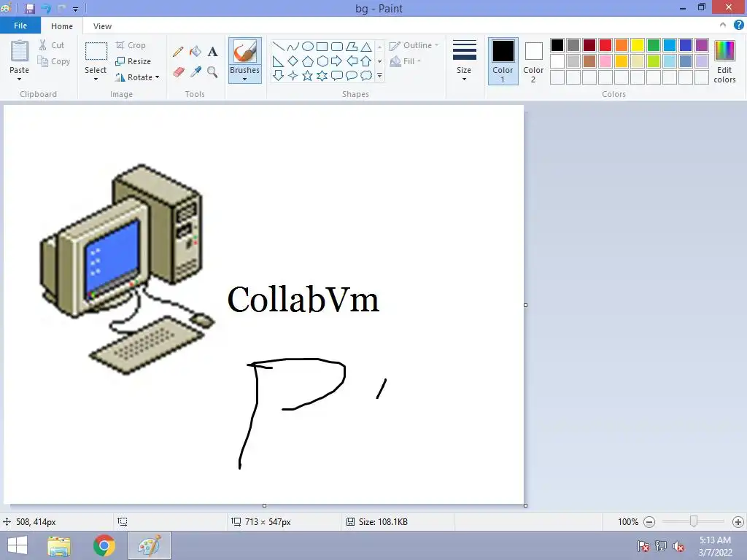The height and width of the screenshot is (560, 747).
Task: Click the volume muted tray icon
Action: click(x=678, y=546)
